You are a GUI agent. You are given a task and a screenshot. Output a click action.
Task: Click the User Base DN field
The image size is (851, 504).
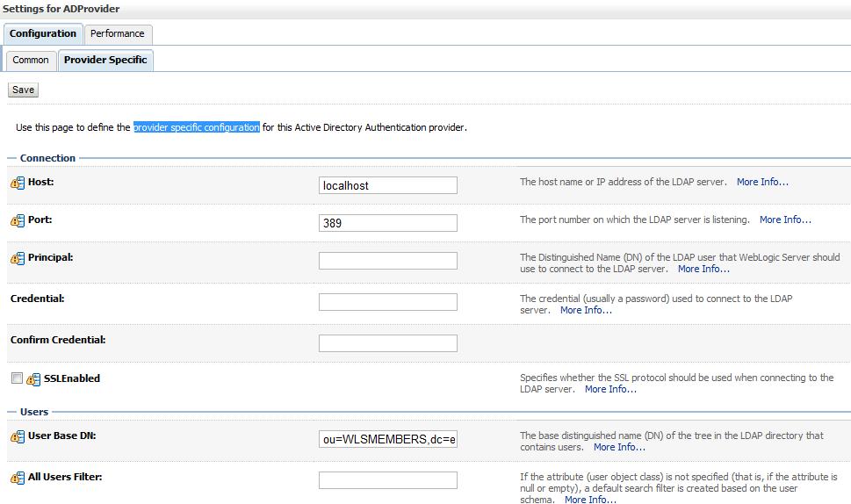387,439
